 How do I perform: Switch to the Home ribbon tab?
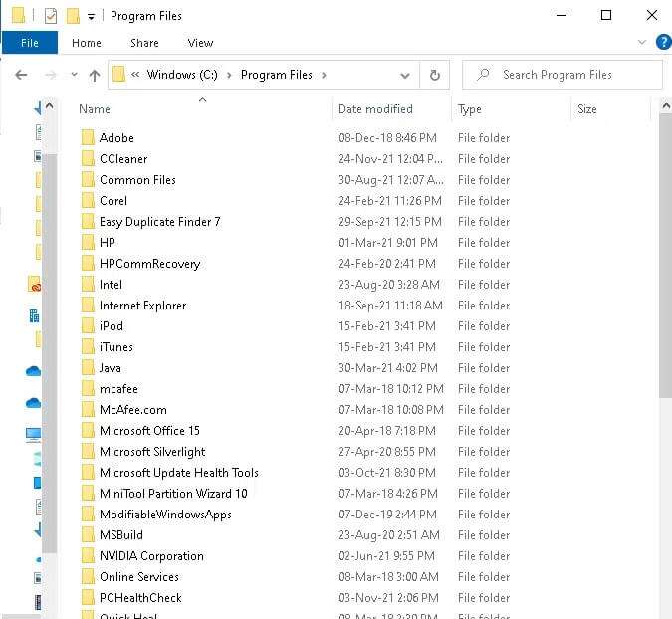pyautogui.click(x=87, y=43)
